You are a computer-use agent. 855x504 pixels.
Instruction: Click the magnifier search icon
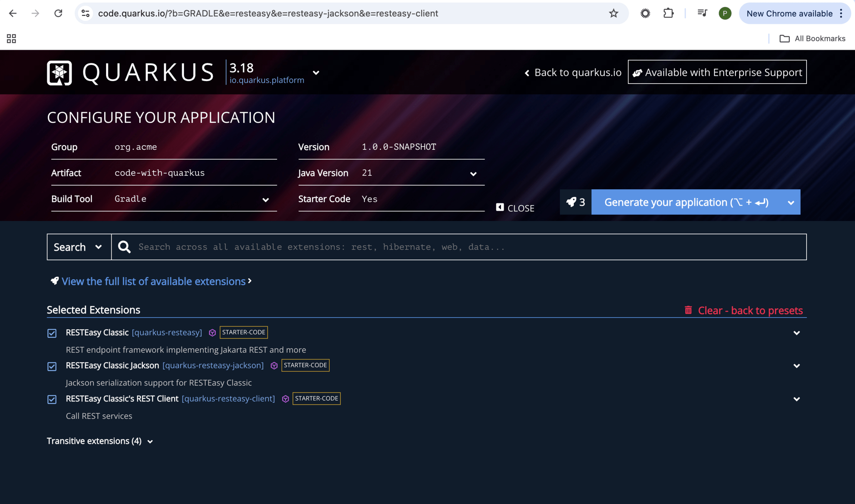coord(124,247)
